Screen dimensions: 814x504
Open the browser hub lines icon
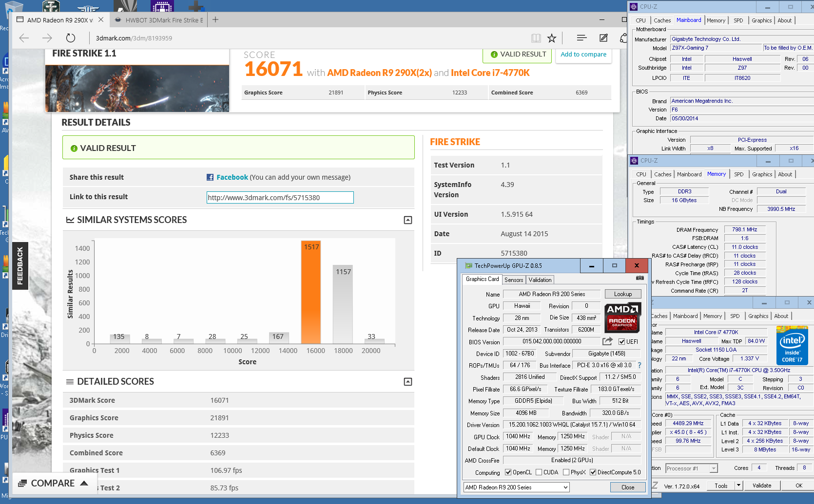tap(581, 37)
